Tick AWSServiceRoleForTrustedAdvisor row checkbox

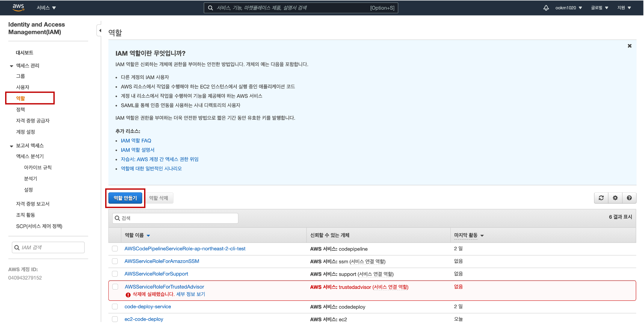(x=115, y=287)
